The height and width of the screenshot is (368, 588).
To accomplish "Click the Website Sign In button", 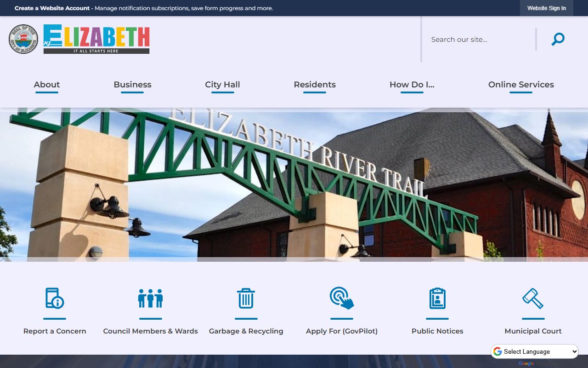I will point(546,8).
